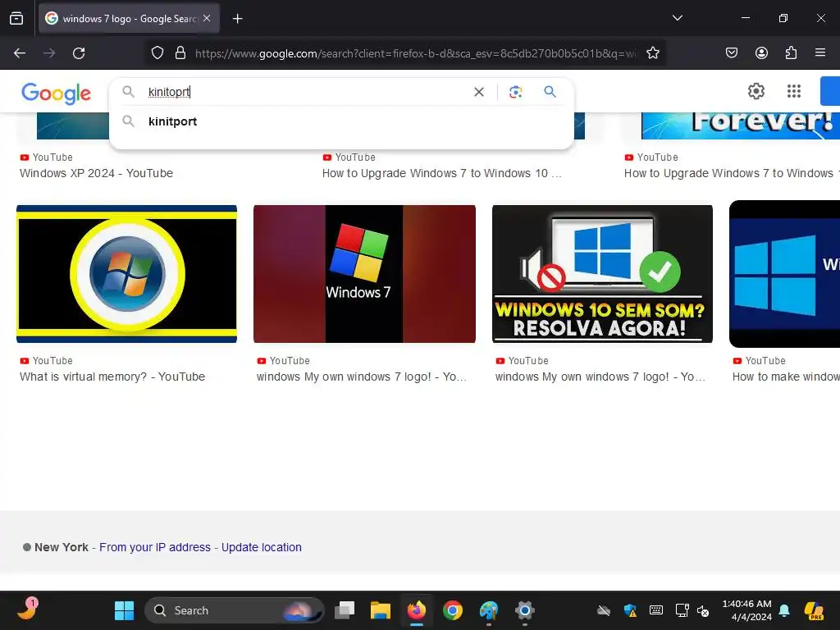
Task: Search by image with Google Lens
Action: 515,92
